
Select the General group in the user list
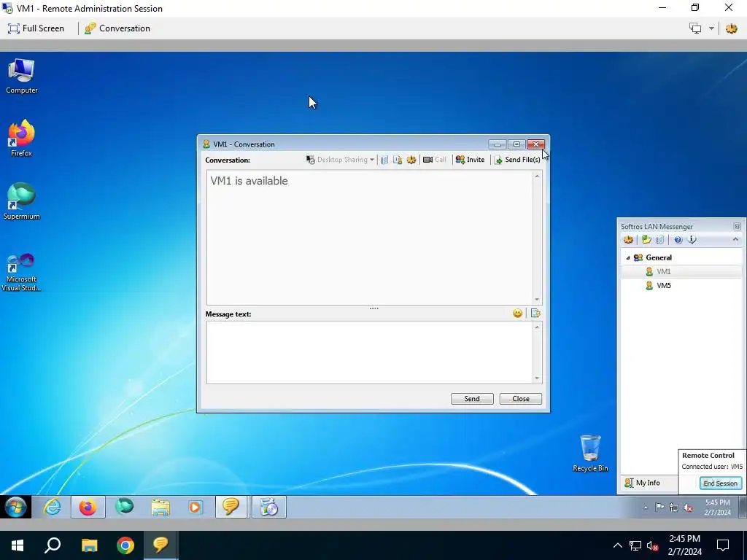(x=659, y=257)
